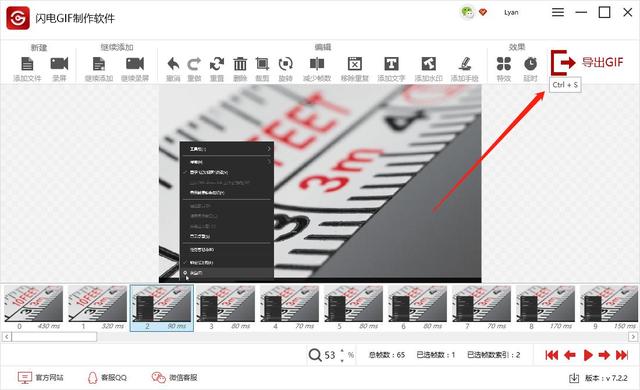Open the 延时 delay clock icon

click(x=530, y=64)
